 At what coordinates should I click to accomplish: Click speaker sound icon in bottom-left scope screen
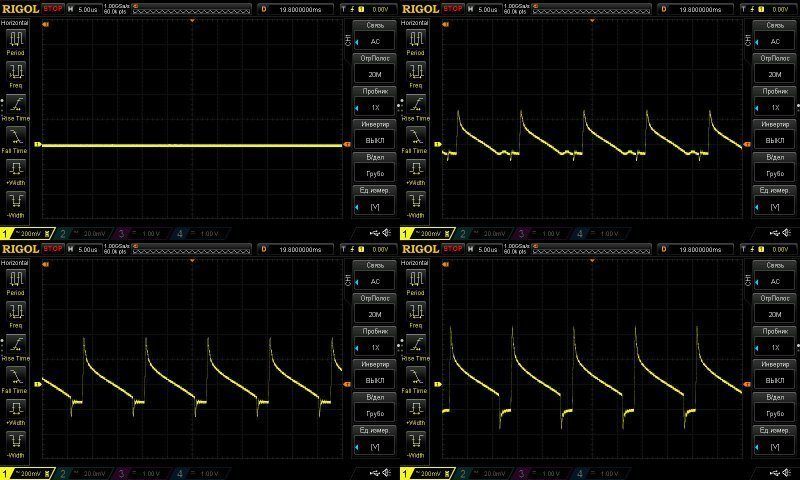386,473
